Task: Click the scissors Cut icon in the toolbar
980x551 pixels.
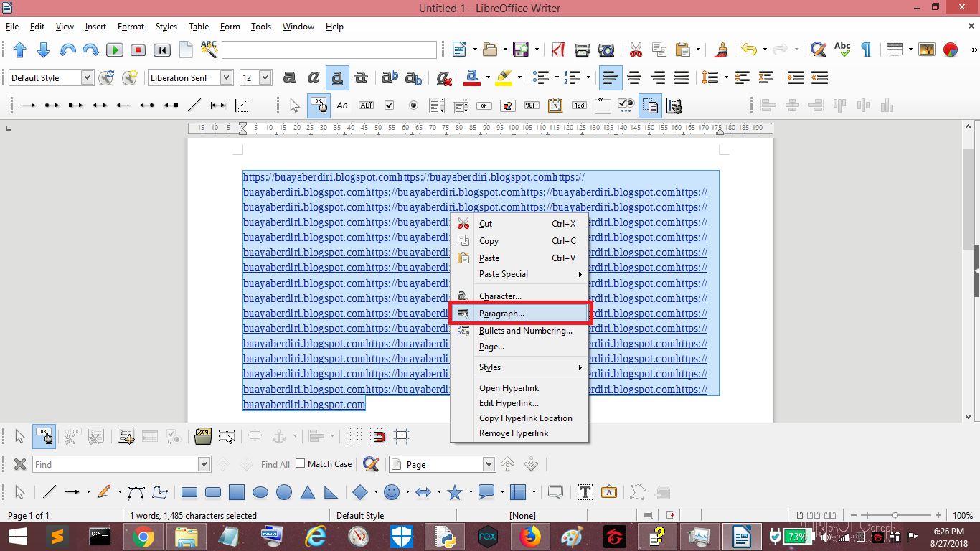Action: (x=636, y=50)
